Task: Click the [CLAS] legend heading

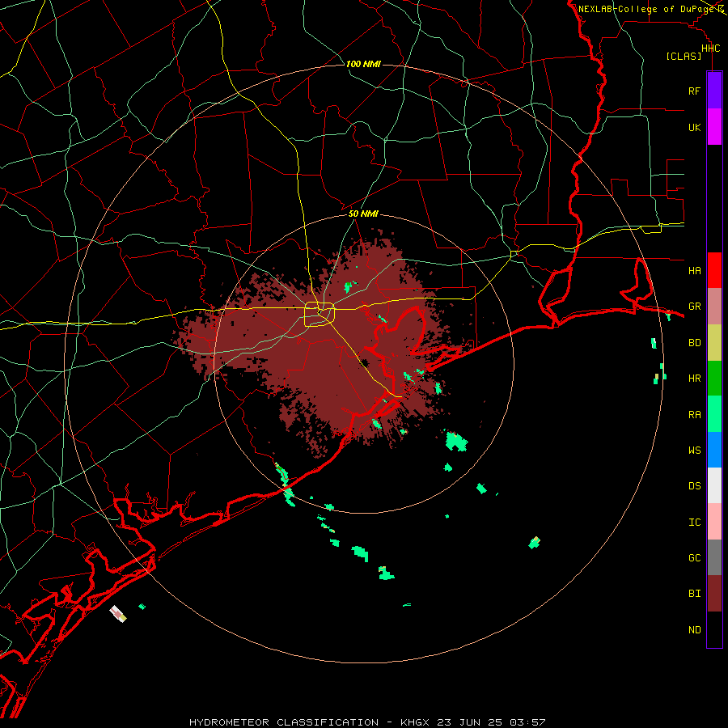Action: tap(684, 57)
